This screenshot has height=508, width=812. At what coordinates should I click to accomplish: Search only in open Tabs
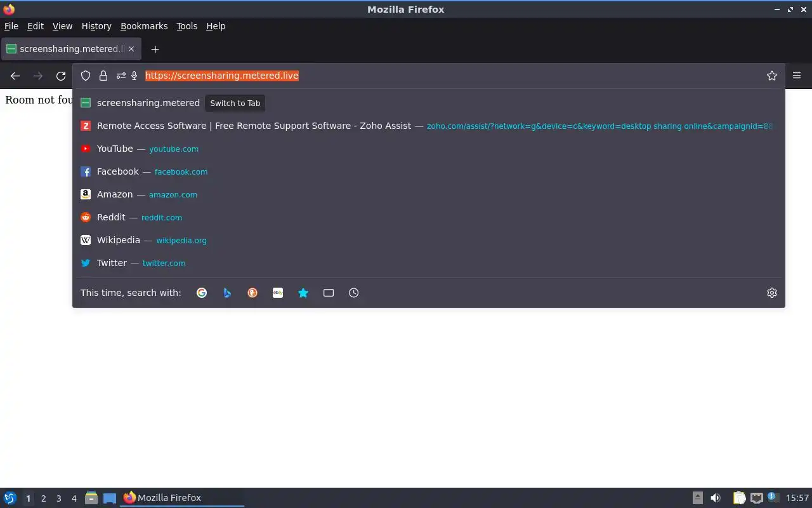pyautogui.click(x=329, y=293)
